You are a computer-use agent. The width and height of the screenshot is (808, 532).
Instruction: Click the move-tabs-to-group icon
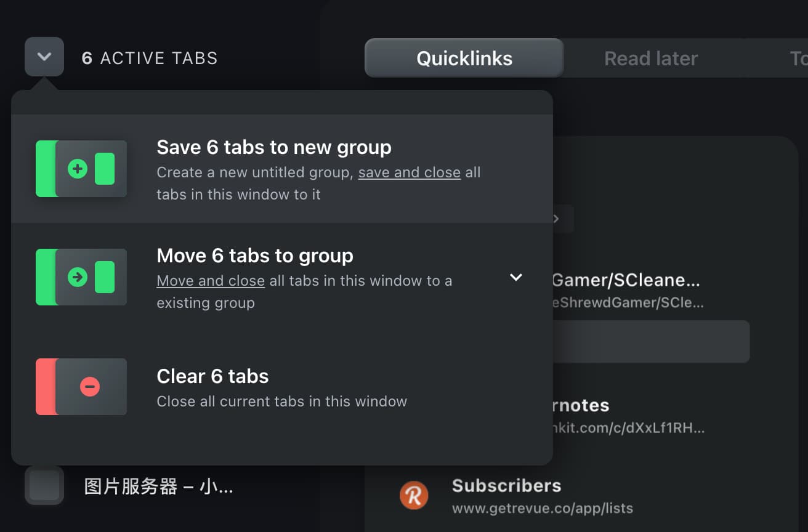81,277
